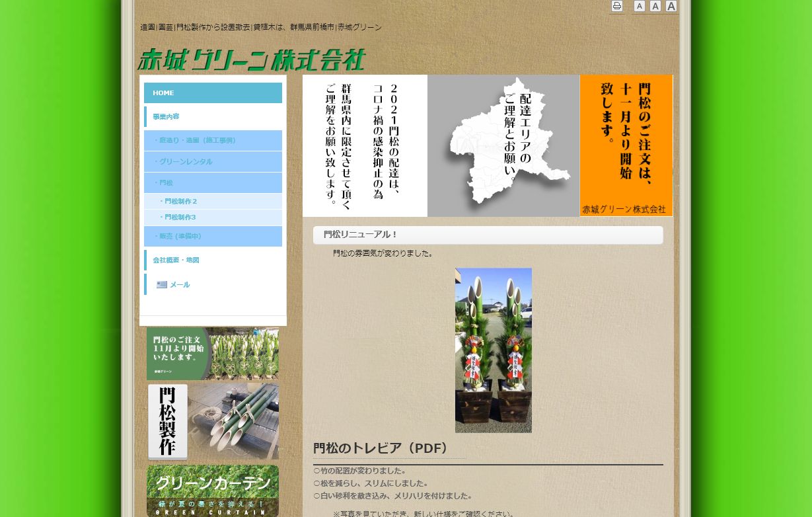
Task: Open the 門松のトレビア（PDF）heading link
Action: (381, 448)
